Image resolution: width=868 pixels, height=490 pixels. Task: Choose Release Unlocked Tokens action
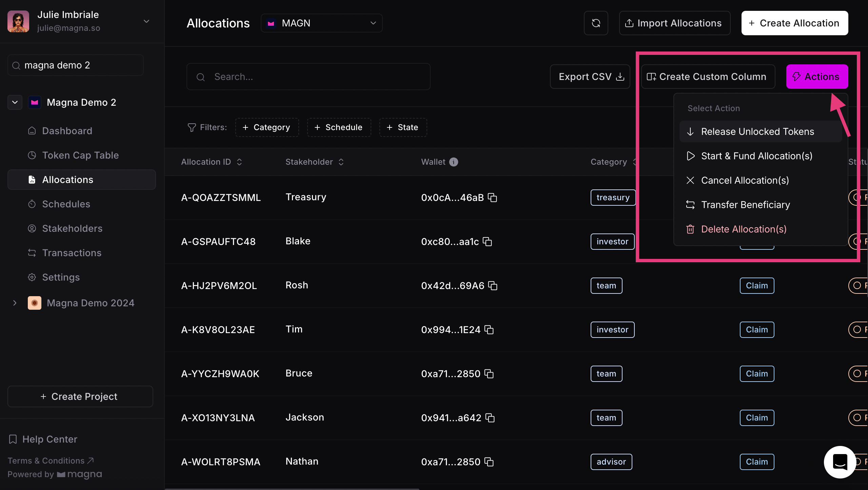761,131
